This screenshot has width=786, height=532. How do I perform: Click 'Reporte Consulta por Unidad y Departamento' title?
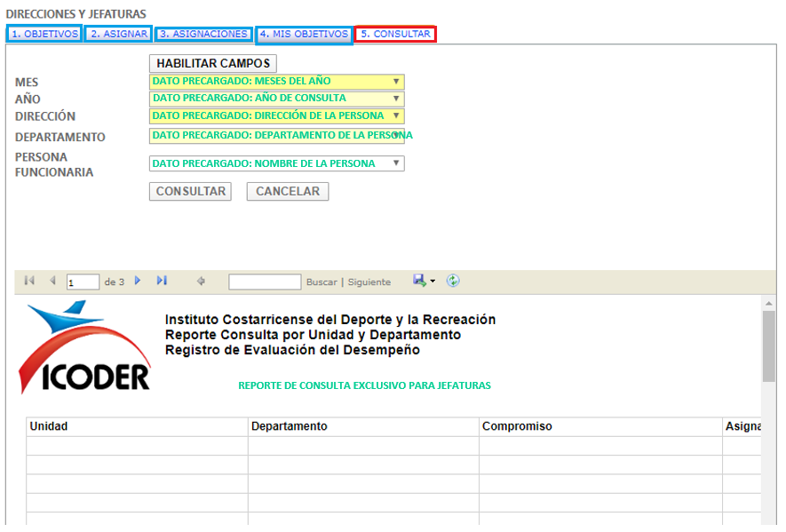point(313,335)
